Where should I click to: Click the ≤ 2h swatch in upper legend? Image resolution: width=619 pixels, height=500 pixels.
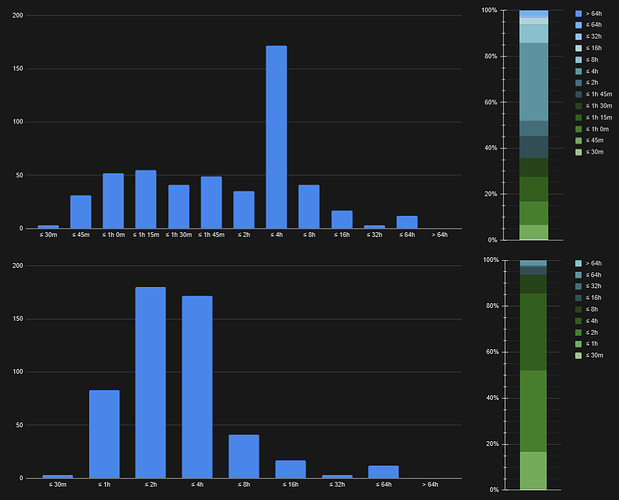click(579, 83)
